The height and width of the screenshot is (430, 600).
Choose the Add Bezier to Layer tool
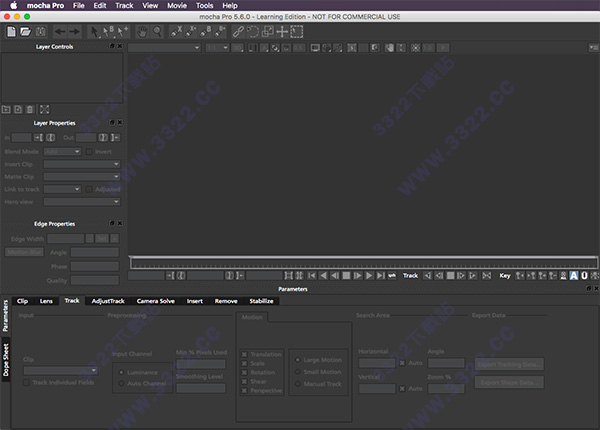click(220, 31)
